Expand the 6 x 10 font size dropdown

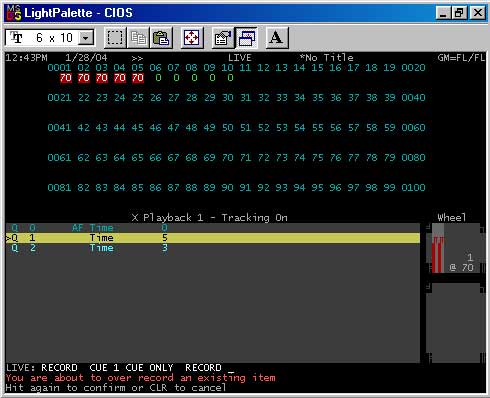86,38
